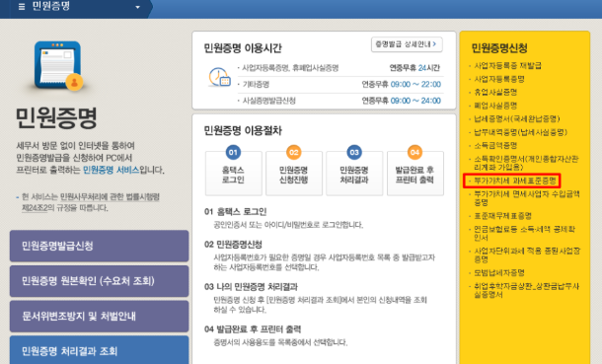The width and height of the screenshot is (602, 364).
Task: Select 소득금액증명 link
Action: [x=495, y=145]
